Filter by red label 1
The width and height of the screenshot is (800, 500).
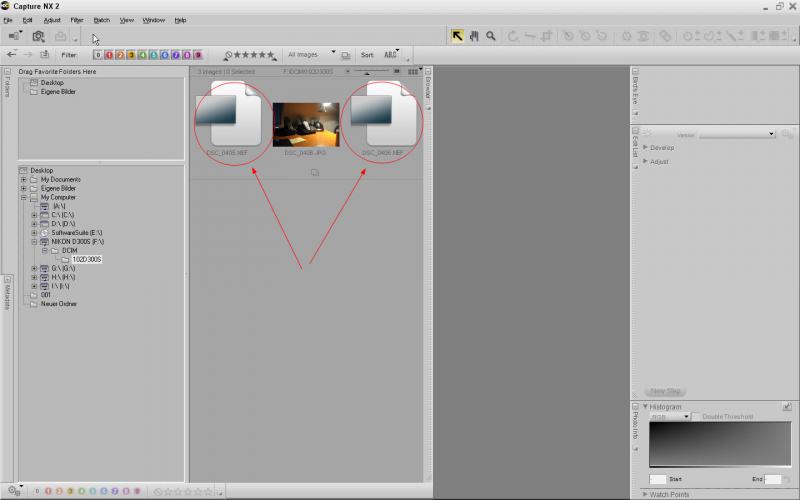[x=109, y=55]
